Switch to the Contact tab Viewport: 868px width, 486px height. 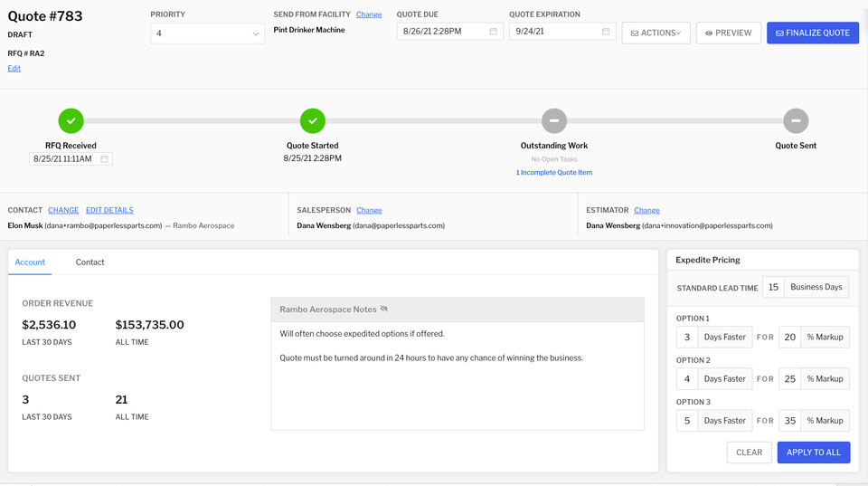90,262
